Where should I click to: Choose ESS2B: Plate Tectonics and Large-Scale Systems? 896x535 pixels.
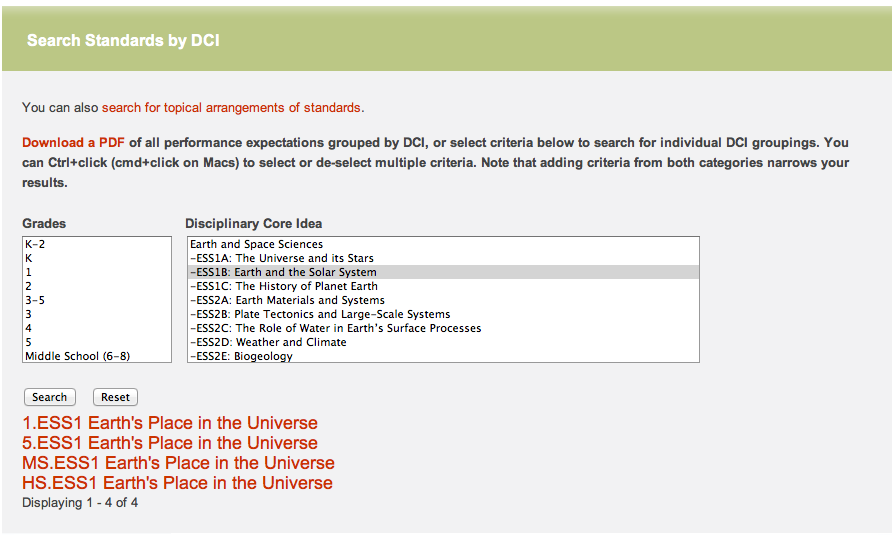pyautogui.click(x=443, y=314)
